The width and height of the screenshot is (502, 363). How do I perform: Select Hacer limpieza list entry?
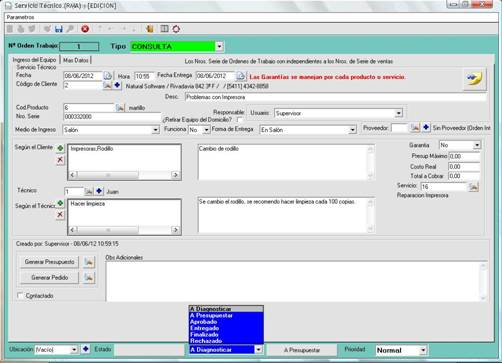point(88,204)
